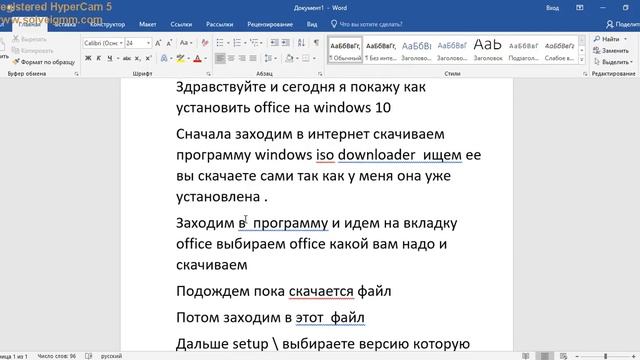This screenshot has height=360, width=640.
Task: Align text to the left
Action: click(220, 58)
